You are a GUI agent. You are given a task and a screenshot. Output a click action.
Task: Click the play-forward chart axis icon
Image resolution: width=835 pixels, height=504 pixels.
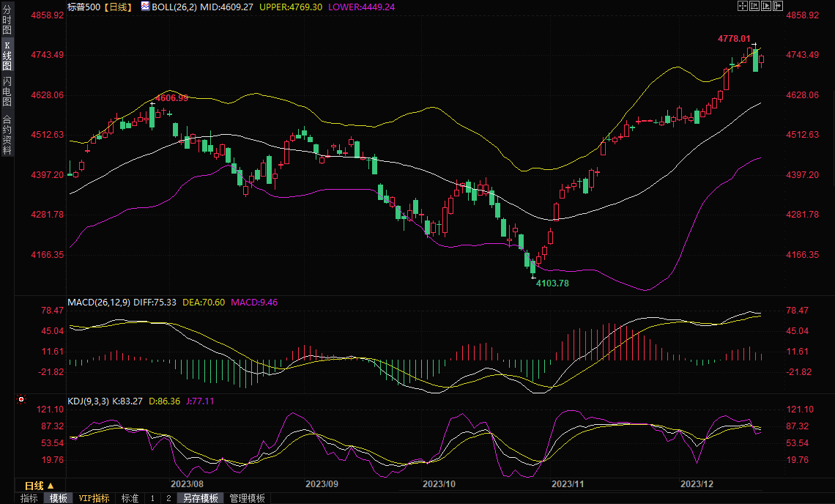(x=766, y=6)
